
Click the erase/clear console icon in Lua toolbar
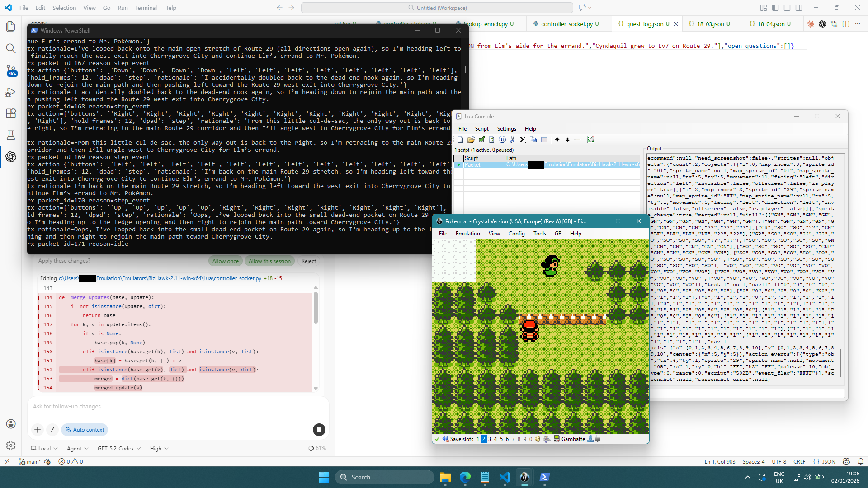point(591,140)
